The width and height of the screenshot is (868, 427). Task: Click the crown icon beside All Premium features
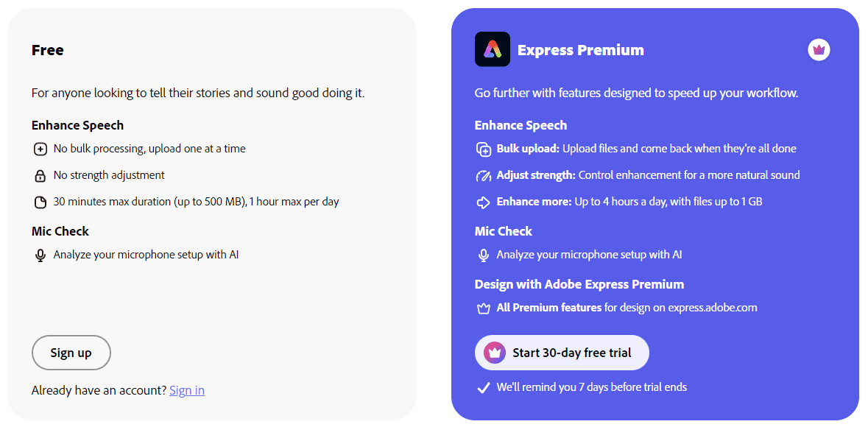(x=483, y=308)
